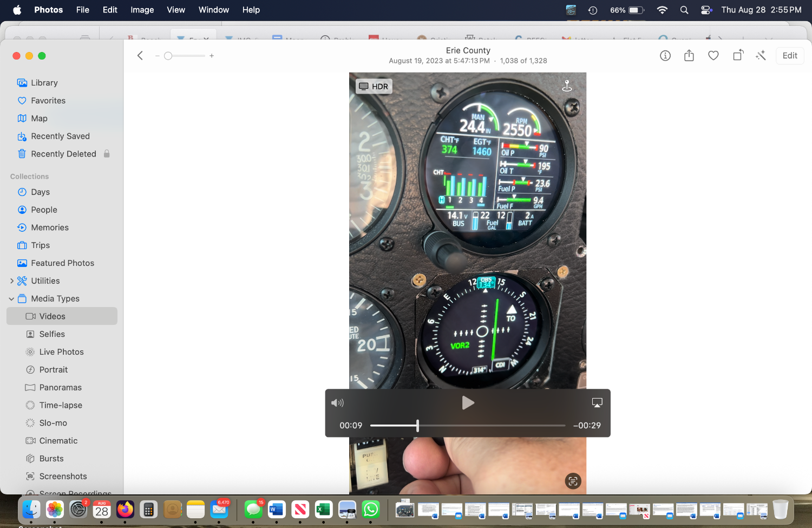812x528 pixels.
Task: Rotate the video using the rotate icon
Action: (x=738, y=55)
